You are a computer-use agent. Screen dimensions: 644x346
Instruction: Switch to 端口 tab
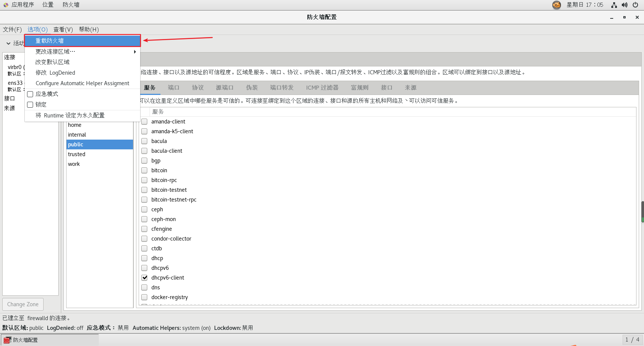(174, 87)
